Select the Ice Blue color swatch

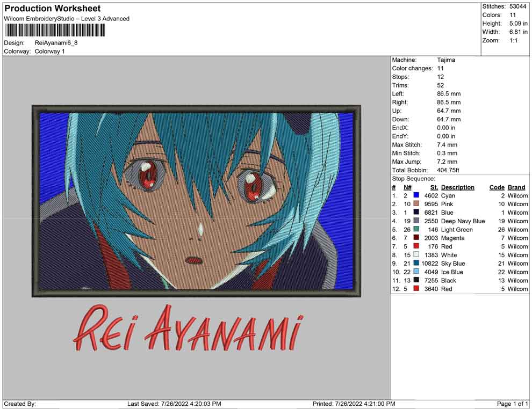[416, 272]
